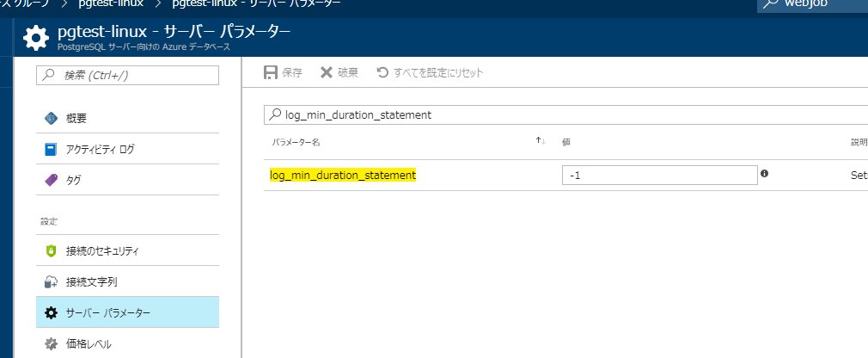868x358 pixels.
Task: Click the 説明 column header
Action: click(858, 142)
